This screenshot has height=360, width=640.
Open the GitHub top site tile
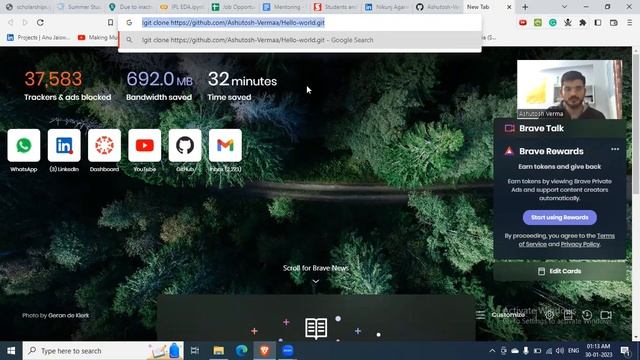pos(185,145)
